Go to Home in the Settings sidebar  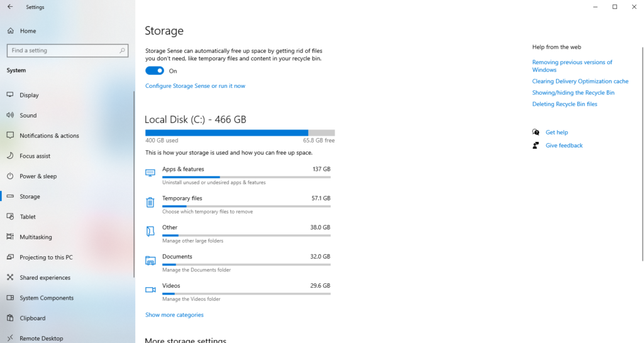(28, 31)
